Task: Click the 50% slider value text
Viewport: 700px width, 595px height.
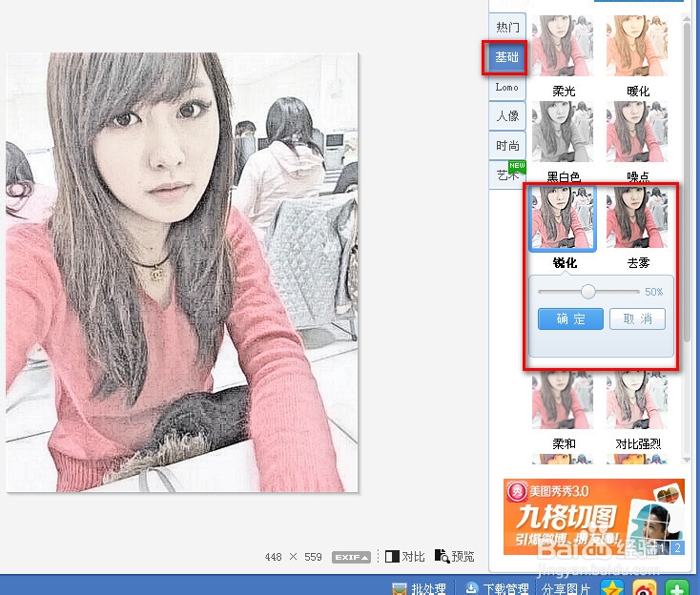Action: pos(654,292)
